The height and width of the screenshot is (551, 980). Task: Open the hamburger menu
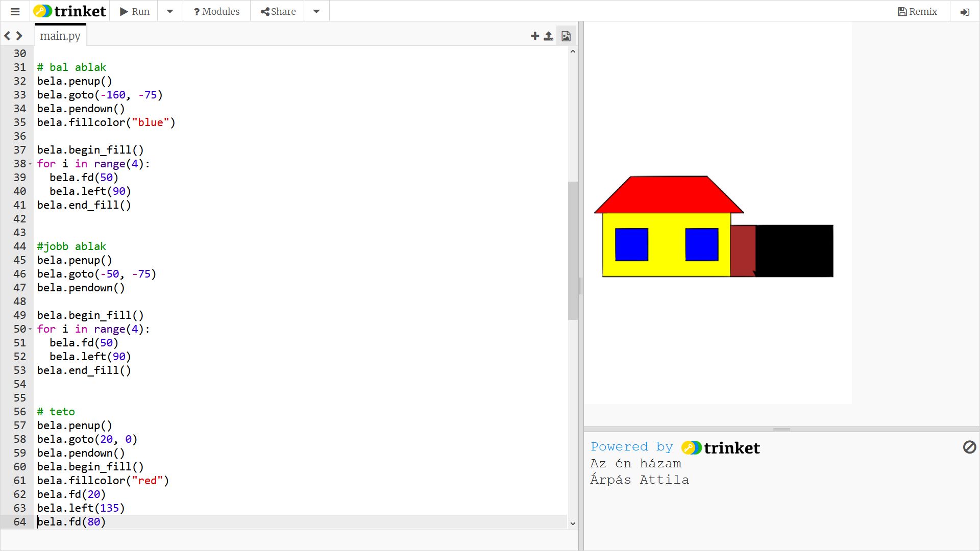tap(15, 11)
